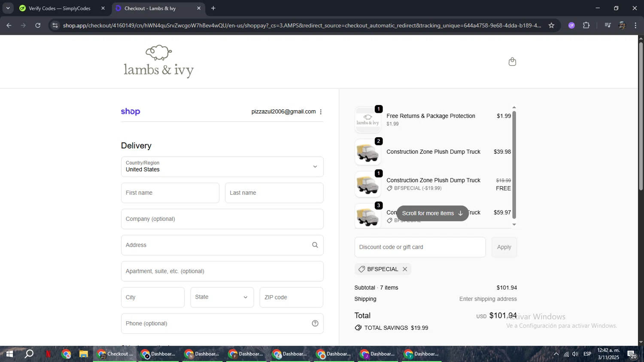Click the page vertical scrollbar

tap(641, 116)
